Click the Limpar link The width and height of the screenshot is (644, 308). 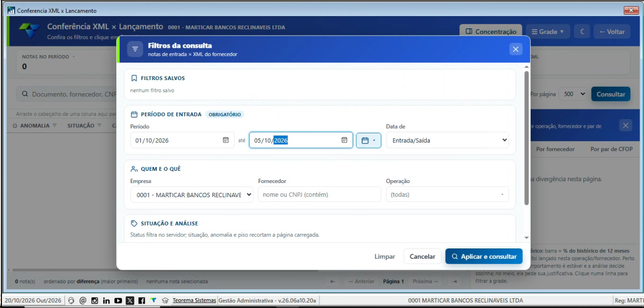(385, 256)
